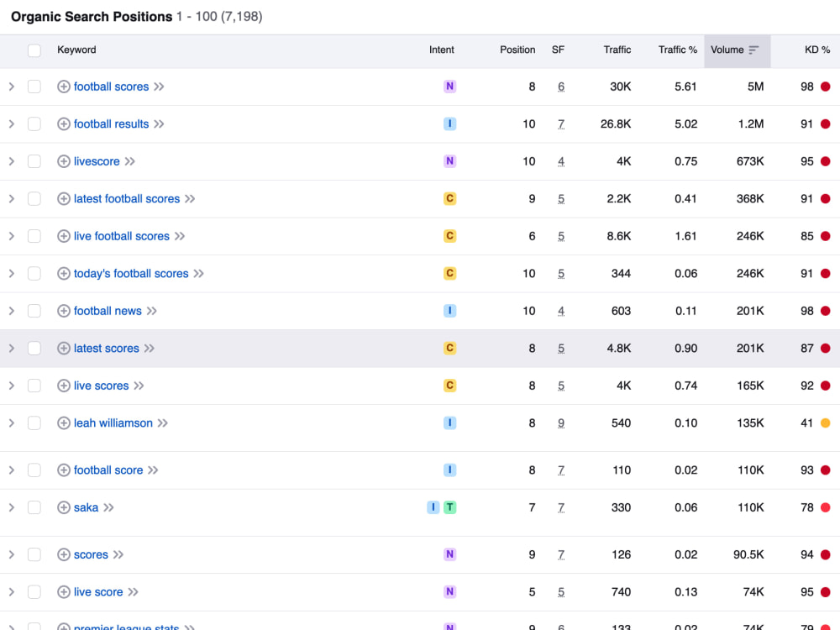
Task: Sort by Traffic % column header
Action: 678,50
